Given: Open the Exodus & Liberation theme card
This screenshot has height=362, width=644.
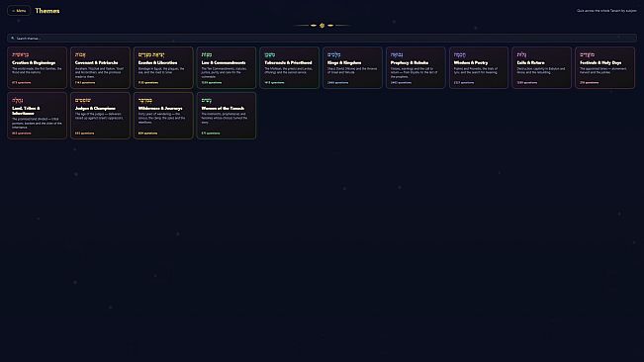Looking at the screenshot, I should (163, 67).
